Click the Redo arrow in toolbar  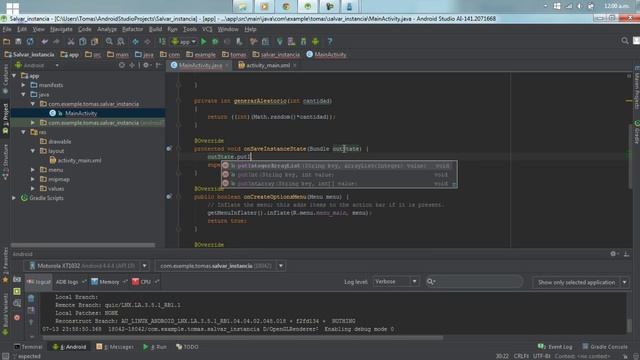point(56,41)
